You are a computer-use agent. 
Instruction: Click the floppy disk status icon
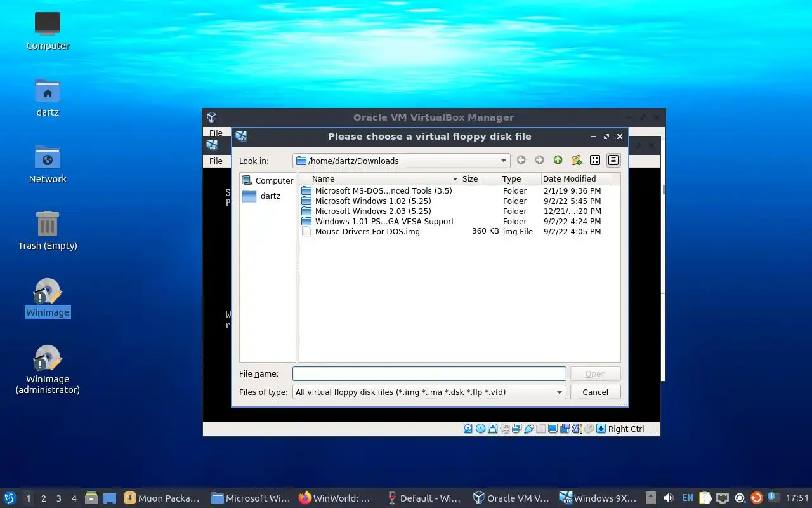tap(492, 429)
